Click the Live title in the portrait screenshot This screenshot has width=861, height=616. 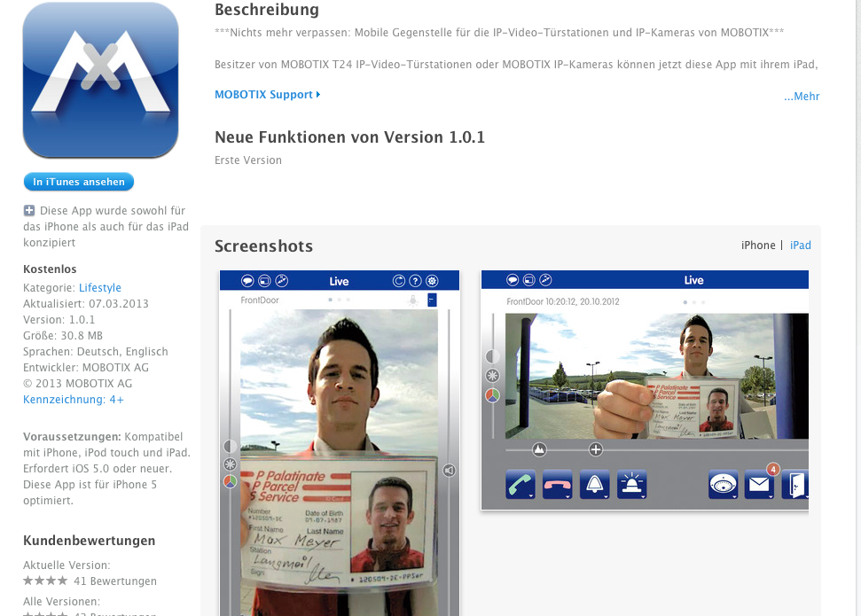tap(340, 281)
